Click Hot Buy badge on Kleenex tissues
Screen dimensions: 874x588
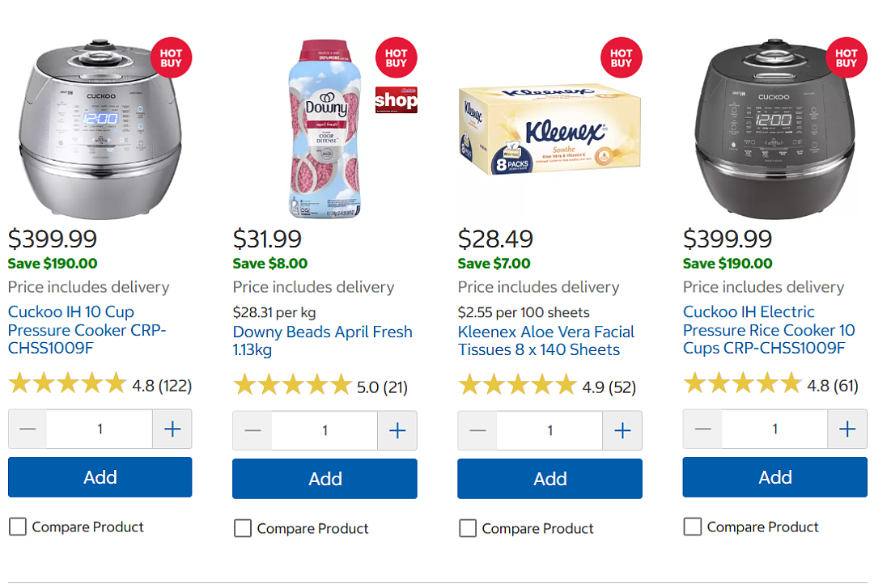coord(621,58)
